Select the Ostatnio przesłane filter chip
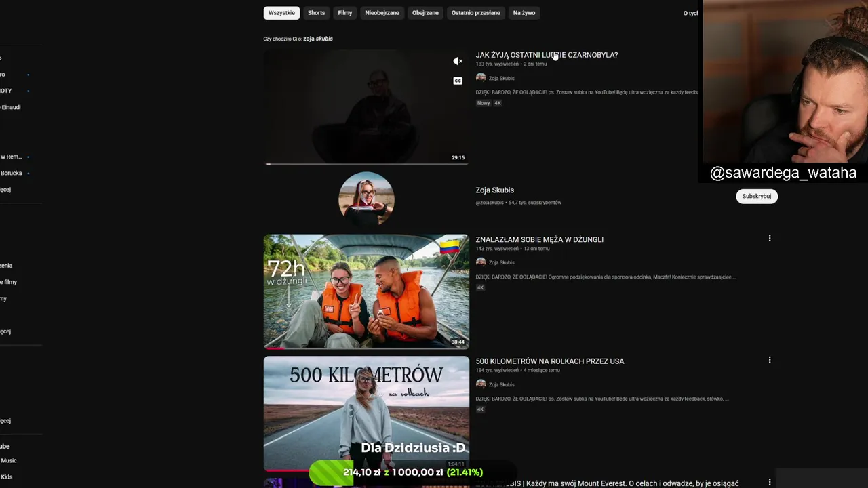Viewport: 868px width, 488px height. 476,13
